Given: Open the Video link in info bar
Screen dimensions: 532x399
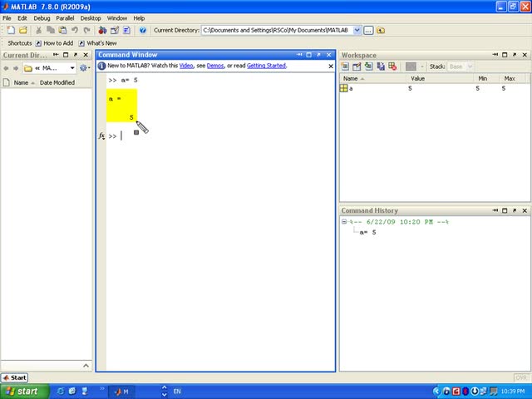Looking at the screenshot, I should pyautogui.click(x=186, y=66).
